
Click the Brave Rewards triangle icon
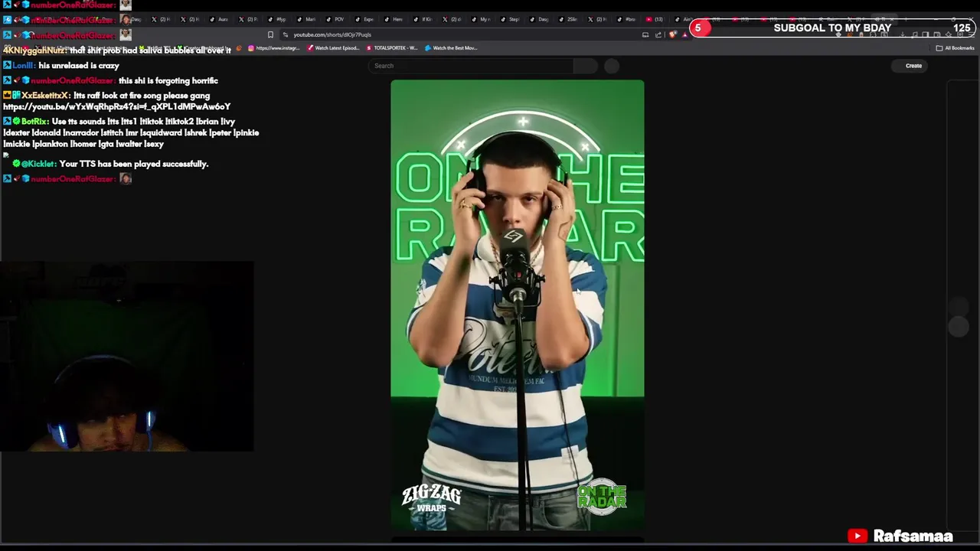pyautogui.click(x=684, y=34)
